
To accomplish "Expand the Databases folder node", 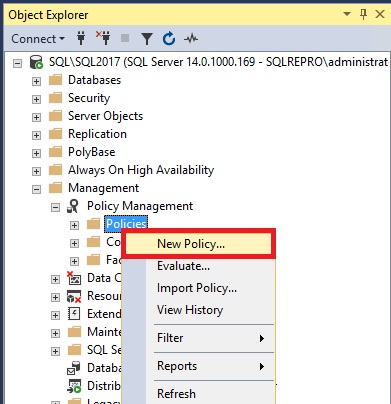I will coord(36,81).
